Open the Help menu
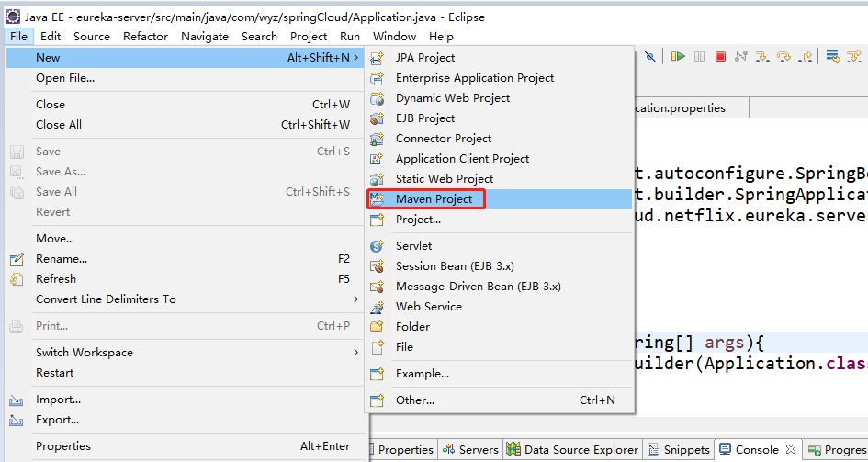This screenshot has height=462, width=868. pos(441,37)
